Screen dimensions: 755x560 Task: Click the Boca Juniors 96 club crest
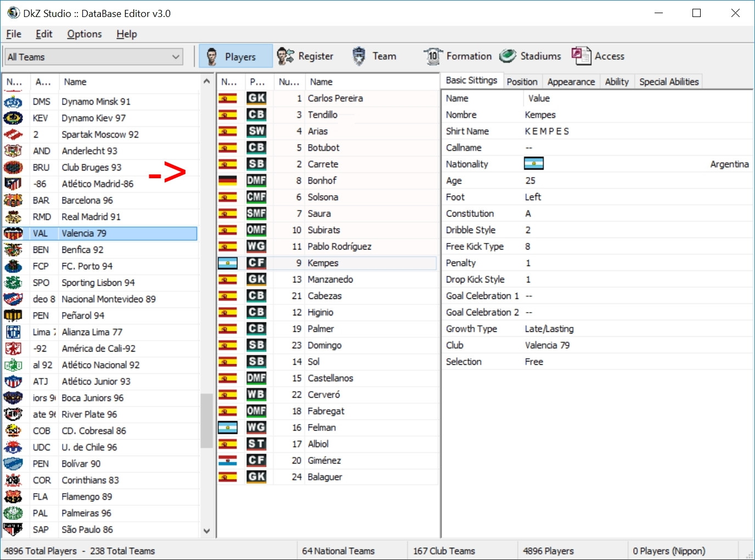click(x=13, y=398)
